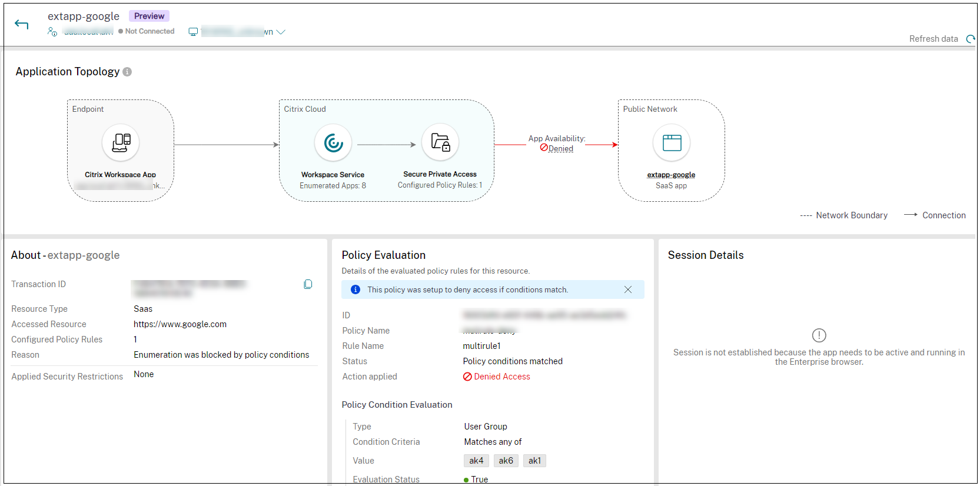Click the Application Topology info icon
This screenshot has height=486, width=980.
tap(127, 72)
